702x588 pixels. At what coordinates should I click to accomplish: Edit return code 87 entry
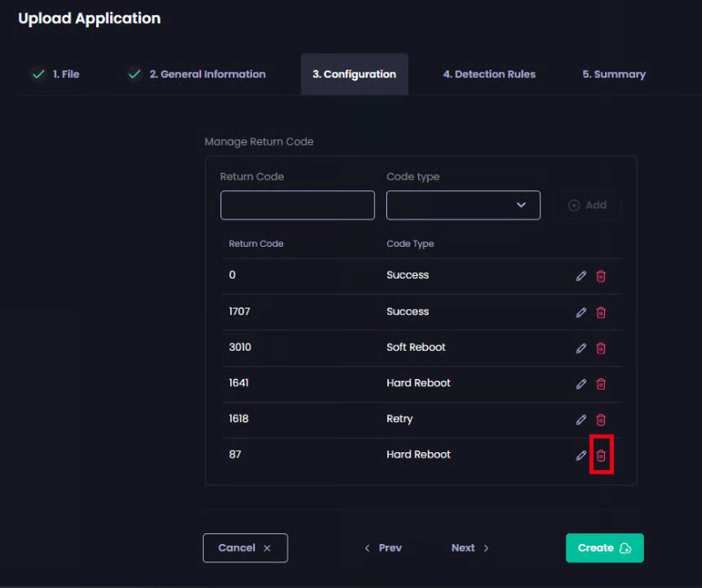coord(581,456)
